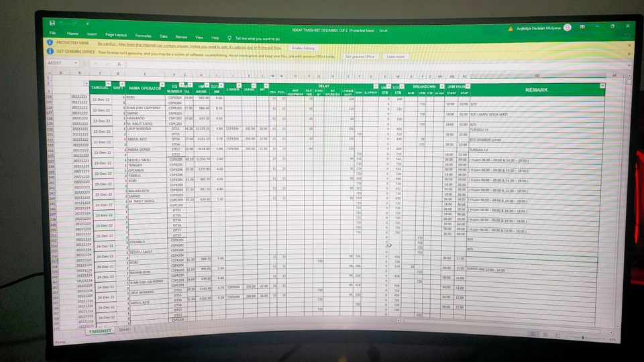644x362 pixels.
Task: Open the View ribbon tab
Action: click(x=199, y=38)
